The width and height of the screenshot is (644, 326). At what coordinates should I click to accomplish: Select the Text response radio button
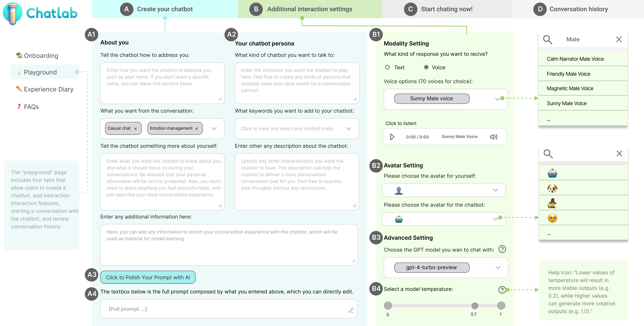pos(387,67)
